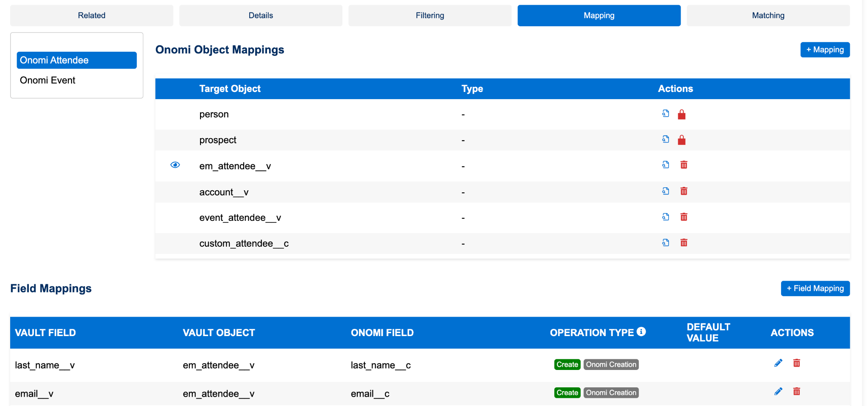Viewport: 868px width, 406px height.
Task: Click the VAULT FIELD column header
Action: pos(45,333)
